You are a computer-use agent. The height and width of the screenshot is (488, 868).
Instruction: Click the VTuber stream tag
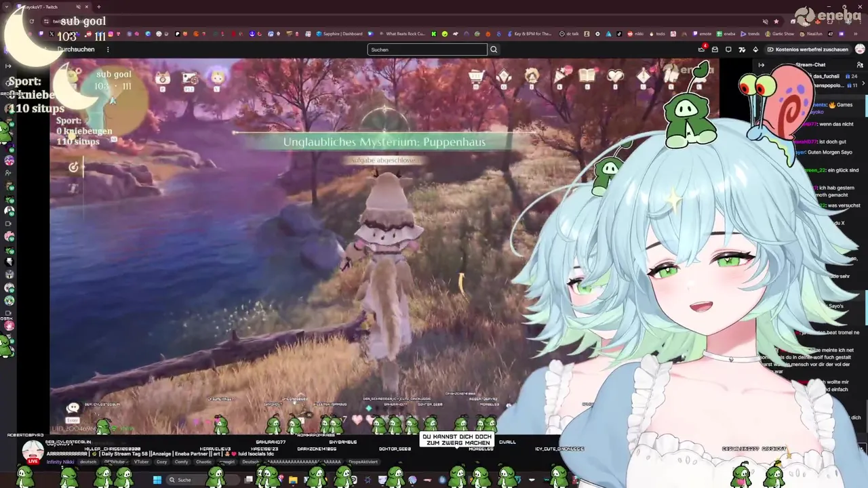pyautogui.click(x=141, y=462)
